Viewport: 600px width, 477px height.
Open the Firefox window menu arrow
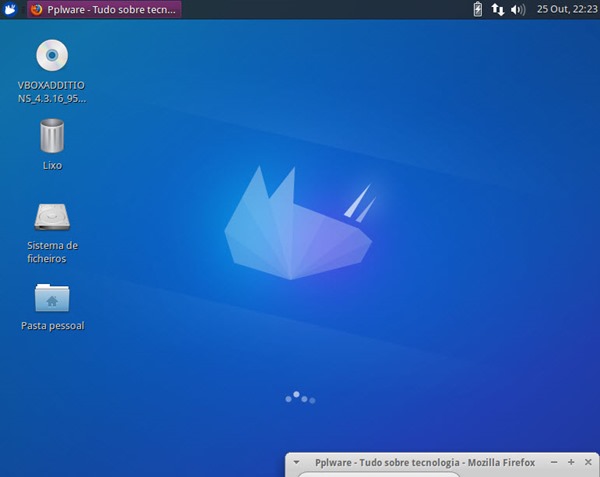[296, 462]
